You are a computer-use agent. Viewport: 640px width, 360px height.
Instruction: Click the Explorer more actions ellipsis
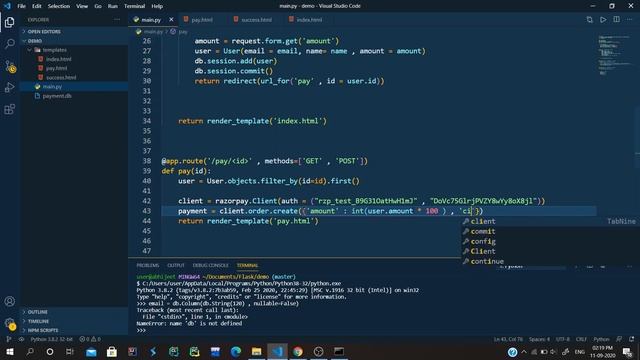[x=117, y=20]
